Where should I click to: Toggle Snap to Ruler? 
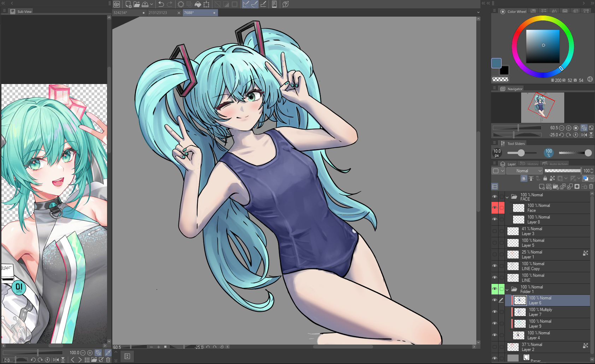click(x=246, y=4)
